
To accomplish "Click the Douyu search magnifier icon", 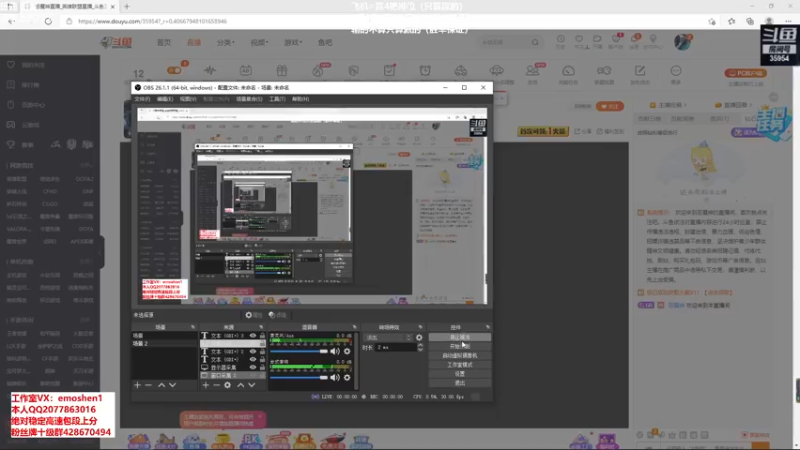I will pos(535,42).
